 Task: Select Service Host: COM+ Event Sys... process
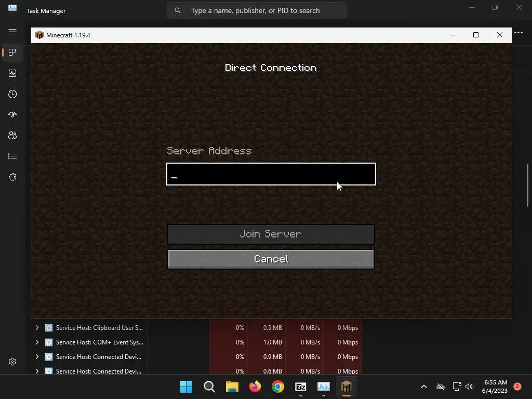(x=99, y=342)
